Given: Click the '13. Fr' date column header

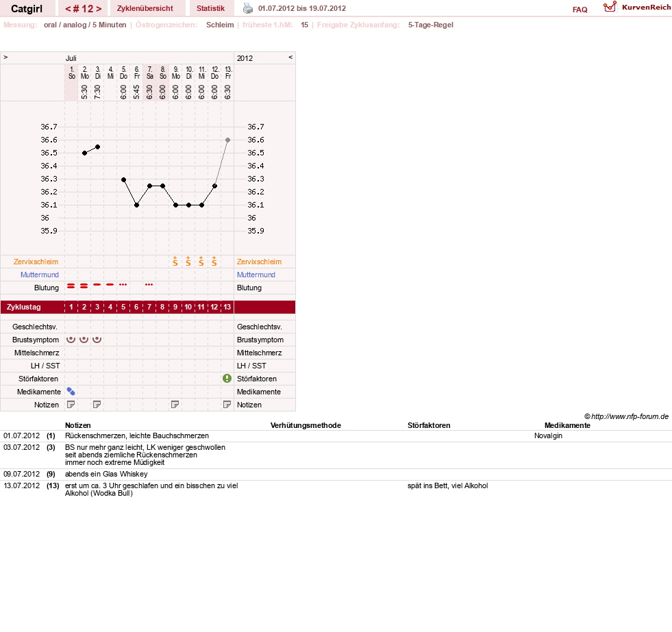Looking at the screenshot, I should pyautogui.click(x=228, y=73).
